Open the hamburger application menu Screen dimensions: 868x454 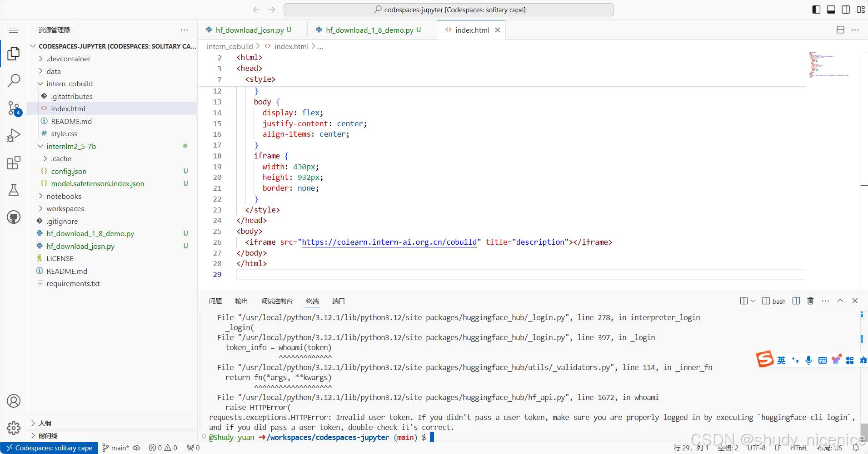[14, 30]
